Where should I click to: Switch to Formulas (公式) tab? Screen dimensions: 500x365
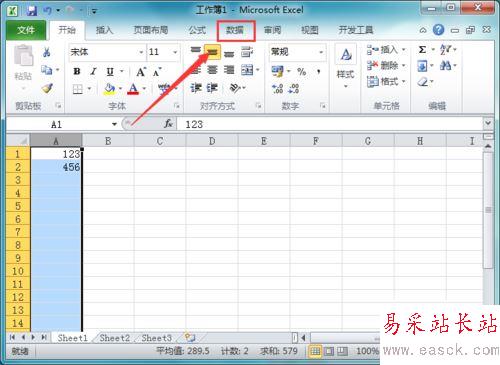(x=197, y=30)
